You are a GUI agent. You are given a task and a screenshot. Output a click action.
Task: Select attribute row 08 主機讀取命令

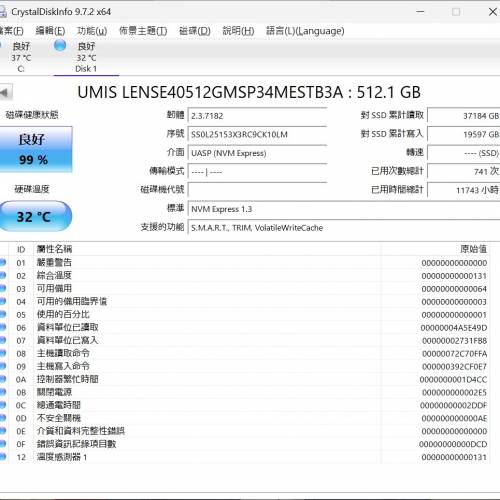245,353
